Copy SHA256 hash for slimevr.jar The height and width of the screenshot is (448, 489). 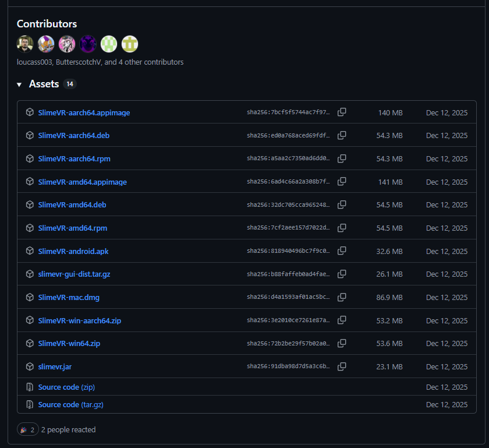[x=342, y=366]
